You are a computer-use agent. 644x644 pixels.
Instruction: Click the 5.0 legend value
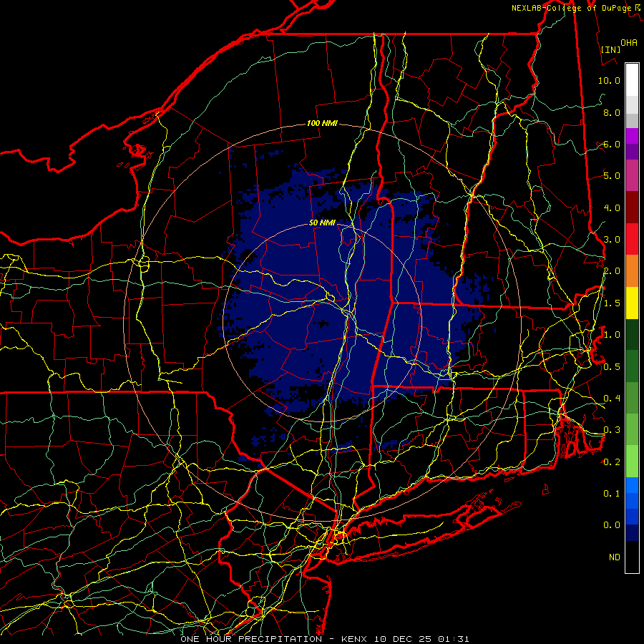pos(612,176)
